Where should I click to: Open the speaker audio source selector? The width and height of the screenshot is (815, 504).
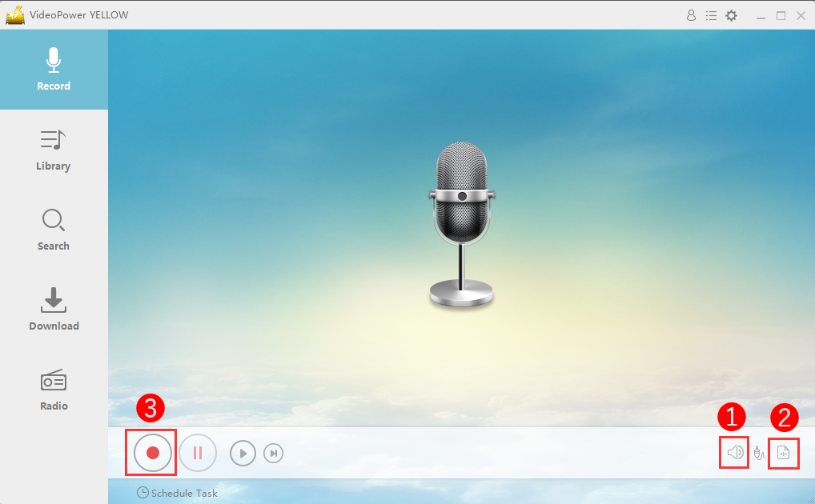(735, 454)
